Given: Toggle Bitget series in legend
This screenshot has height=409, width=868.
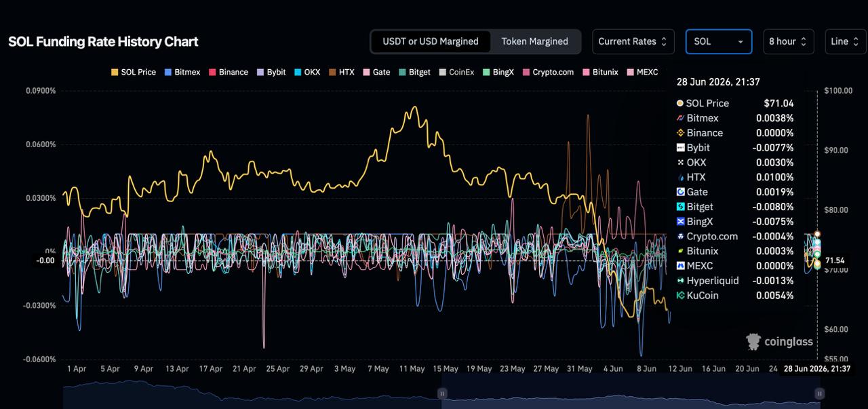Looking at the screenshot, I should (x=414, y=72).
